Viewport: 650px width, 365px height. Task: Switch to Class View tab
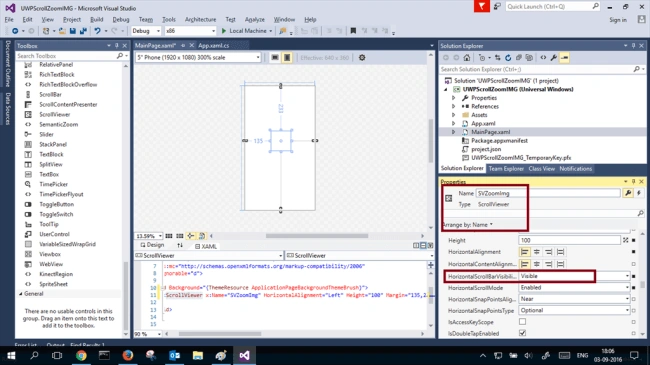click(x=541, y=168)
